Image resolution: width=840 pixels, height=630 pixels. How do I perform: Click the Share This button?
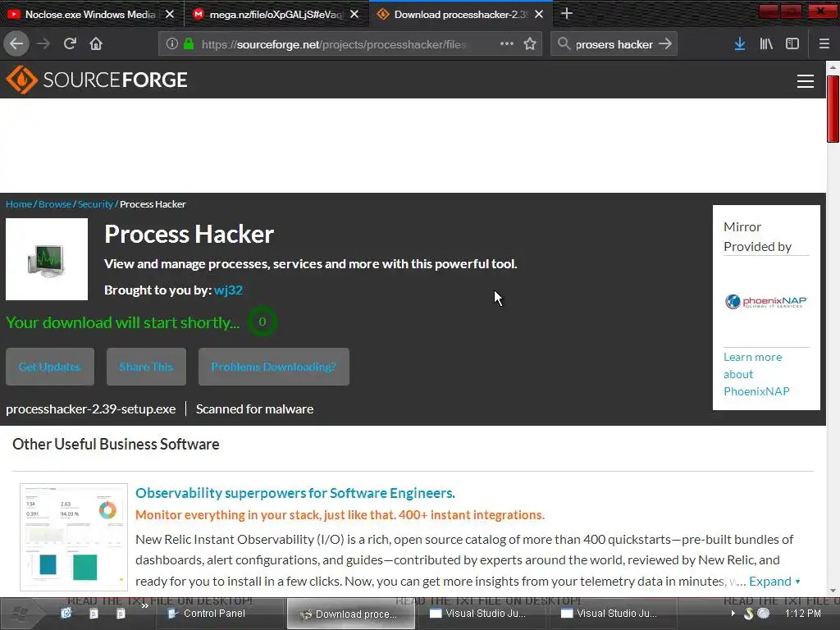click(146, 367)
